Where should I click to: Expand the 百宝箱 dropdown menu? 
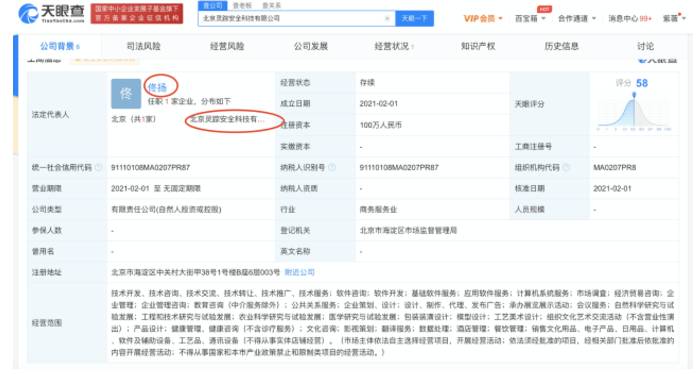tap(530, 19)
